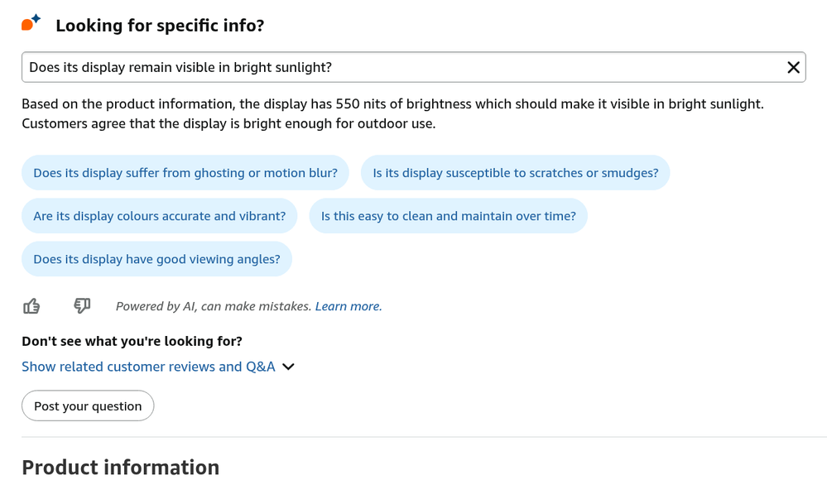The width and height of the screenshot is (827, 504).
Task: Click the thumbs up feedback icon
Action: 31,306
